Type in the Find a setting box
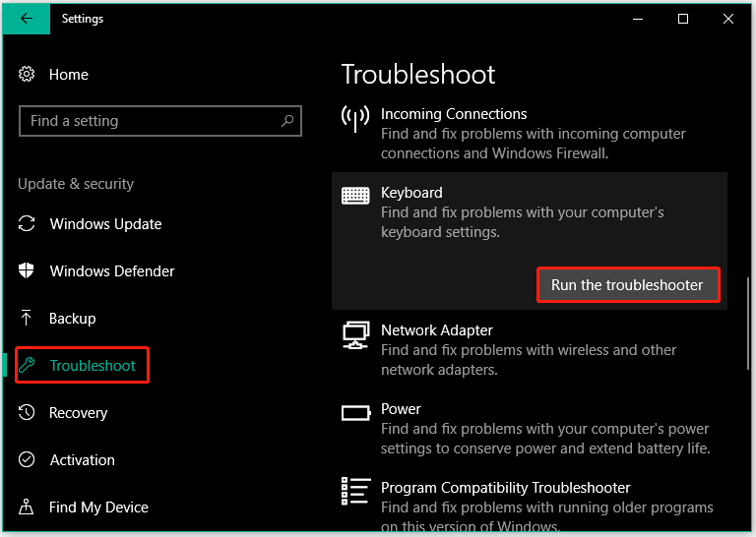756x537 pixels. point(148,121)
